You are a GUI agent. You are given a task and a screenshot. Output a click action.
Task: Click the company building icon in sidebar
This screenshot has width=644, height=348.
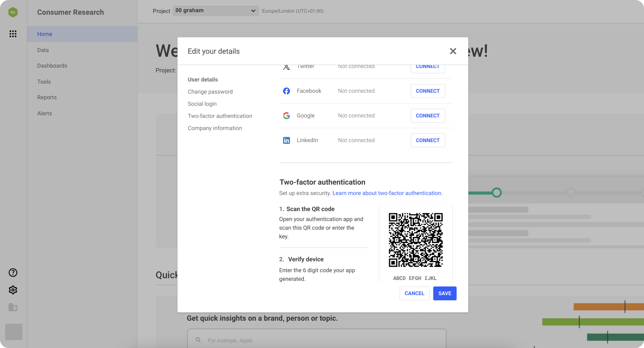13,307
